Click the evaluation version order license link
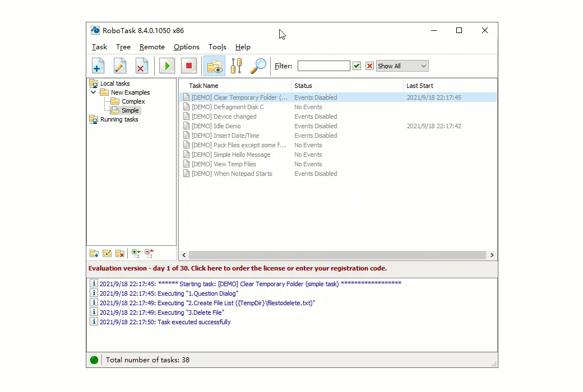 tap(238, 268)
